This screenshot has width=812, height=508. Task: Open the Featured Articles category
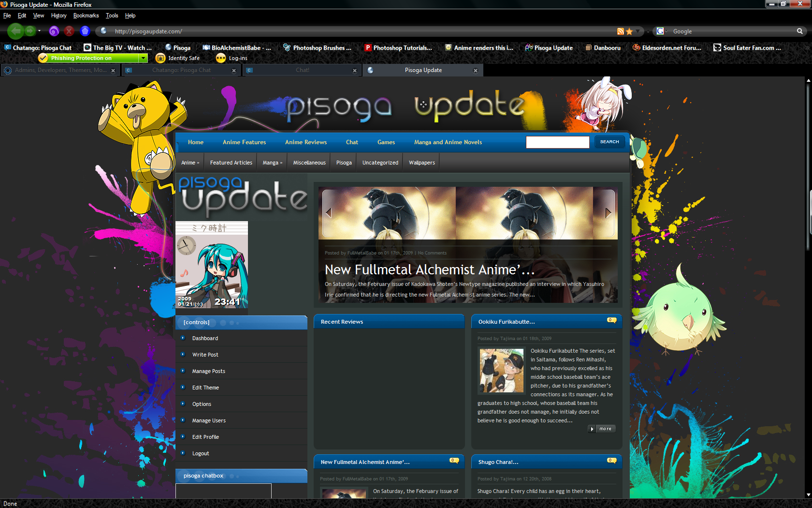pyautogui.click(x=231, y=163)
